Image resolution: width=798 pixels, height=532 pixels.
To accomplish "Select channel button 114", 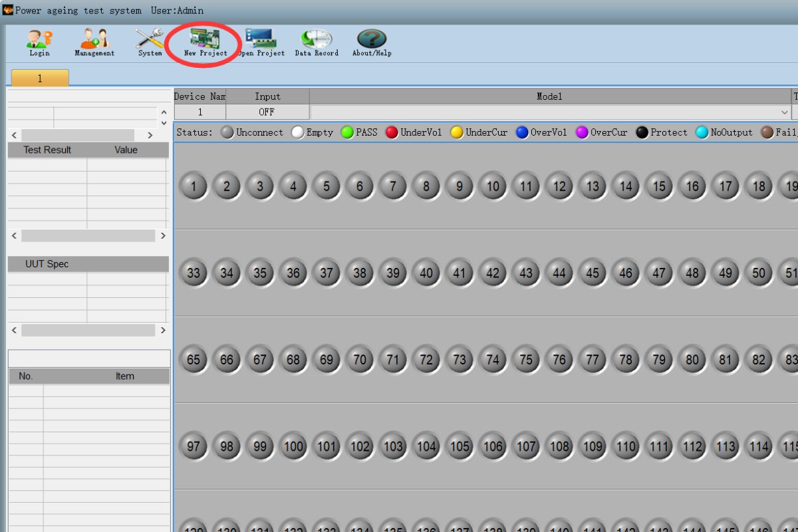I will click(759, 446).
